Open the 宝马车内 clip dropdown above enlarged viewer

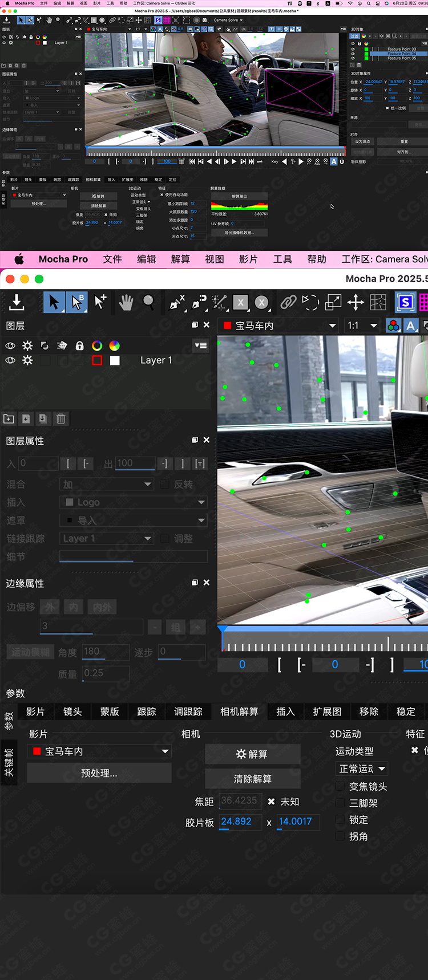(278, 326)
